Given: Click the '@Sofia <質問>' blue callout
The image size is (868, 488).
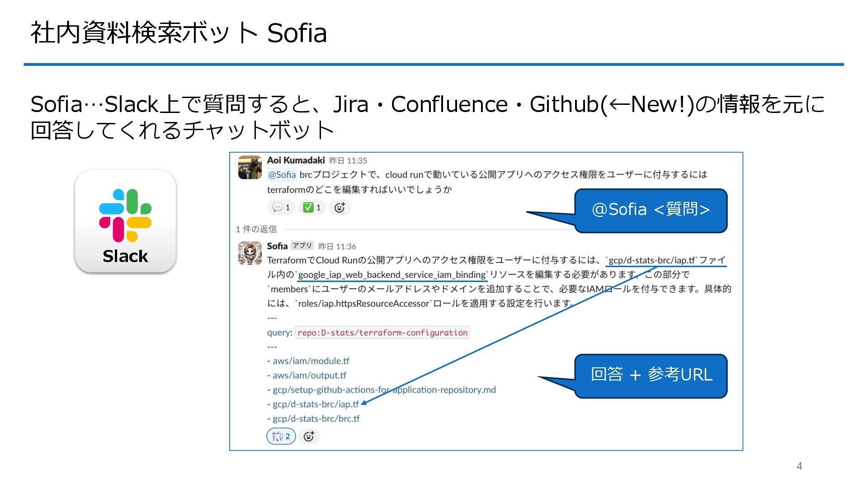Looking at the screenshot, I should coord(651,210).
